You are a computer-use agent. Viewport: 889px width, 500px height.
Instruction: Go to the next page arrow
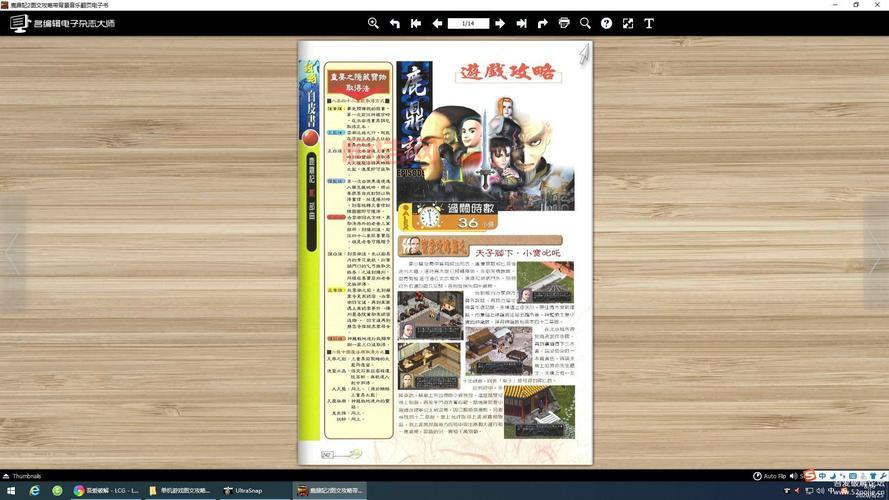point(500,23)
